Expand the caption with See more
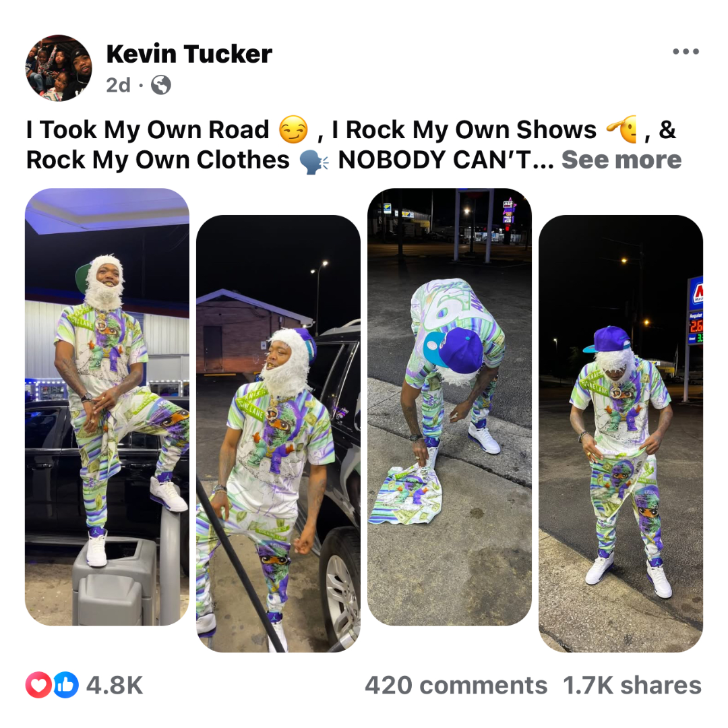This screenshot has width=728, height=728. [x=621, y=160]
